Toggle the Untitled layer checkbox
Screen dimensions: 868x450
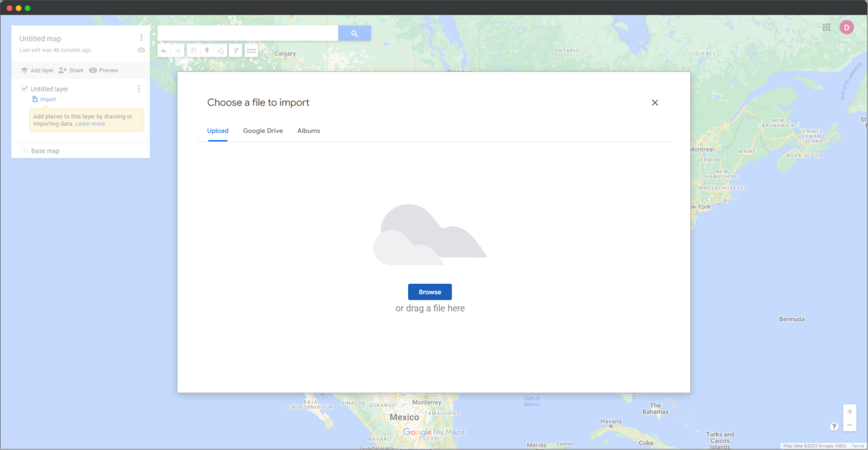coord(24,89)
